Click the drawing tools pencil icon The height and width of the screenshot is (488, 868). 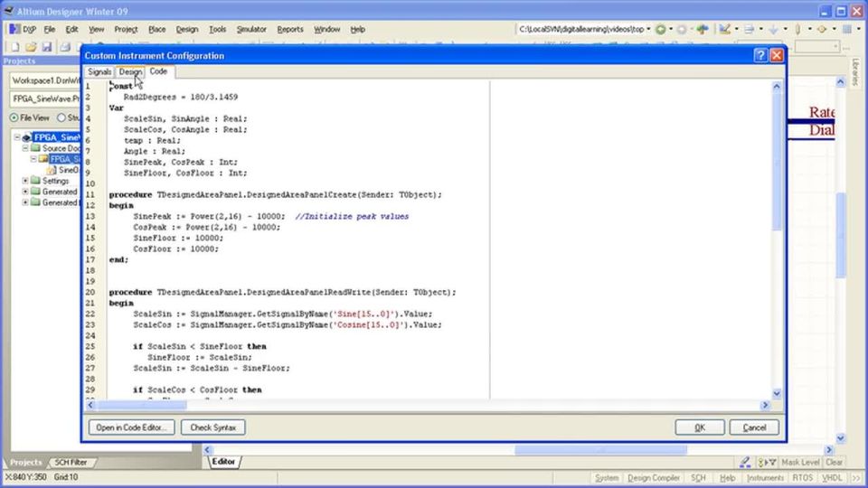[724, 29]
